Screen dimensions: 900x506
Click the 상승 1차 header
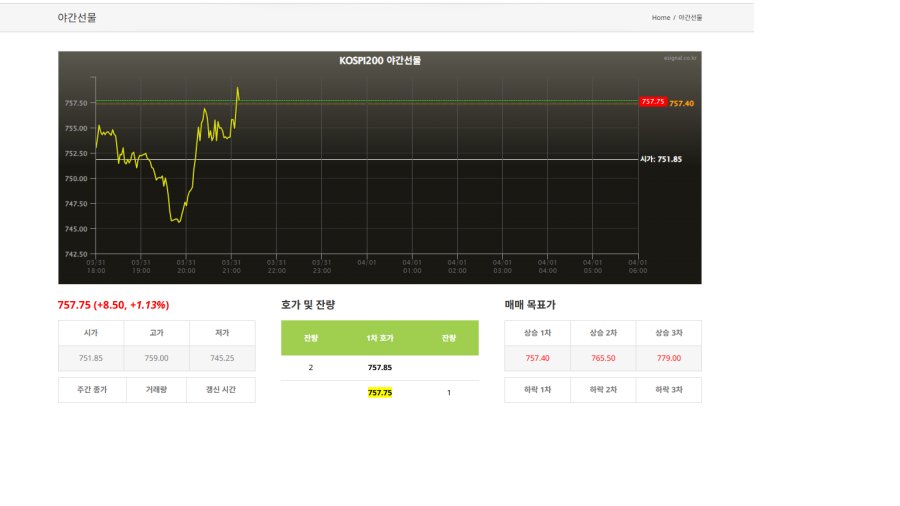click(x=537, y=333)
